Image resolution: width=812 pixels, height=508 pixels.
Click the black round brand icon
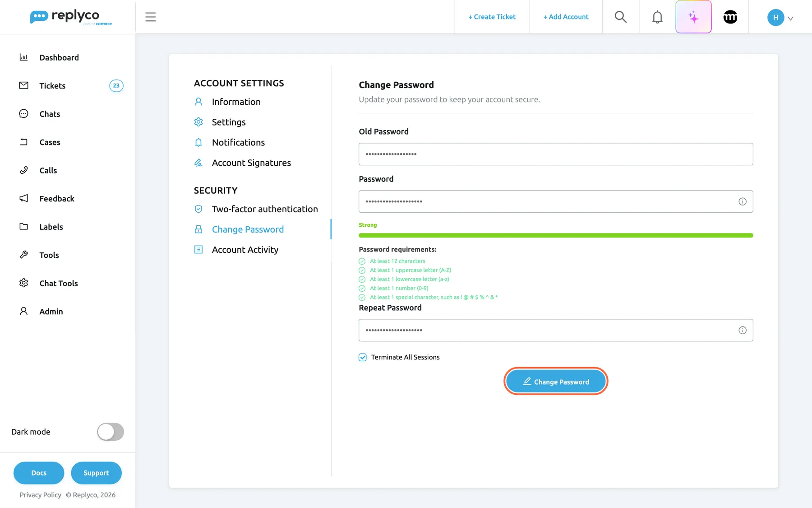coord(730,17)
